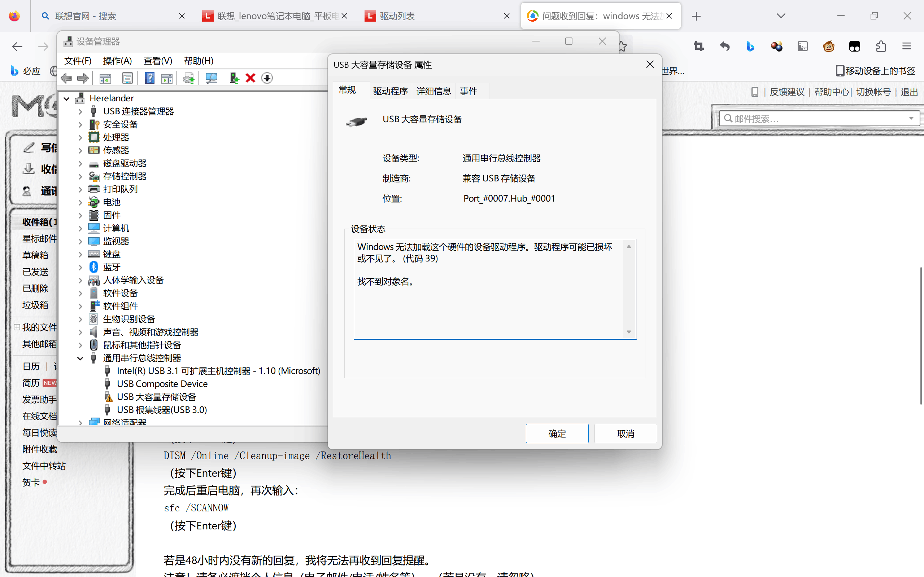This screenshot has width=924, height=577.
Task: Open the 操作(A) menu
Action: [117, 61]
